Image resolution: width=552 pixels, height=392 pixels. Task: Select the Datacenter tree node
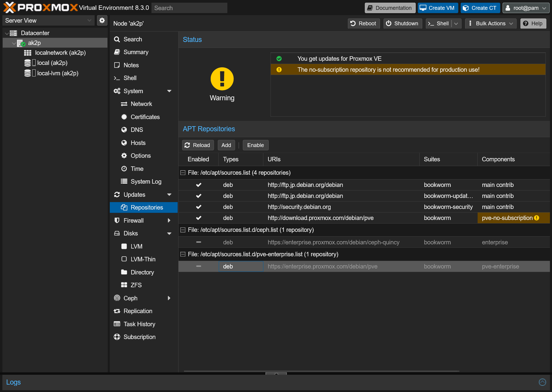point(35,33)
